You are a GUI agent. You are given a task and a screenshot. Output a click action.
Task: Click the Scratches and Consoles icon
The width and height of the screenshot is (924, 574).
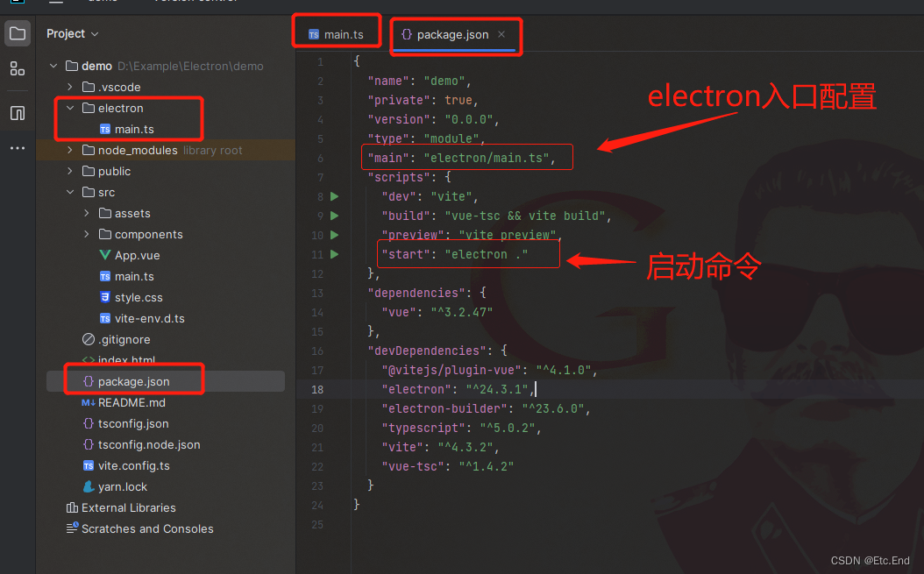tap(72, 528)
